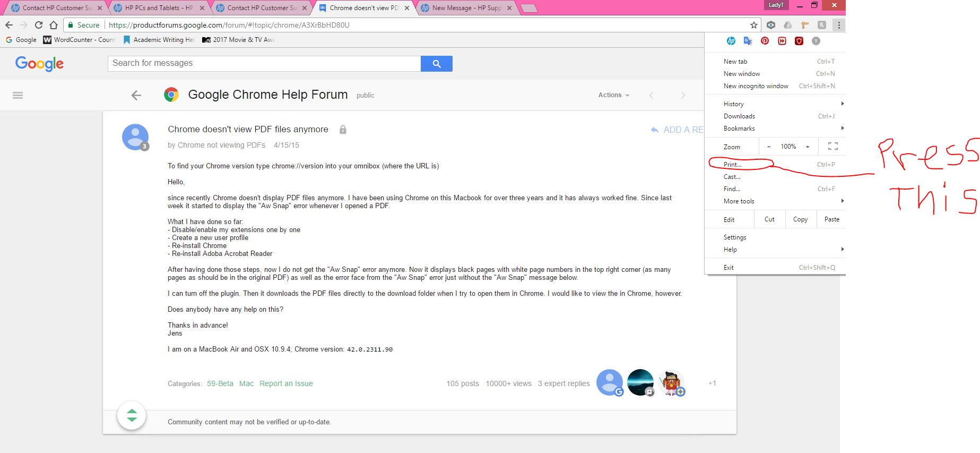Click Paste in the Edit row
Viewport: 980px width, 453px height.
point(831,219)
